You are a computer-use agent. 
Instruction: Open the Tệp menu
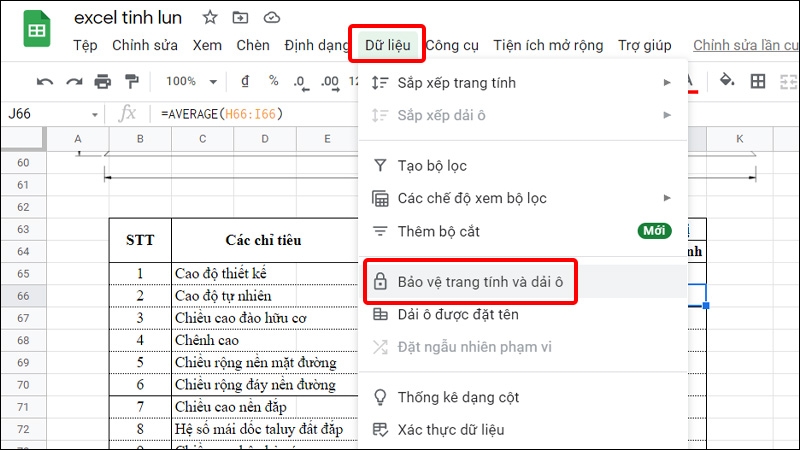coord(85,45)
